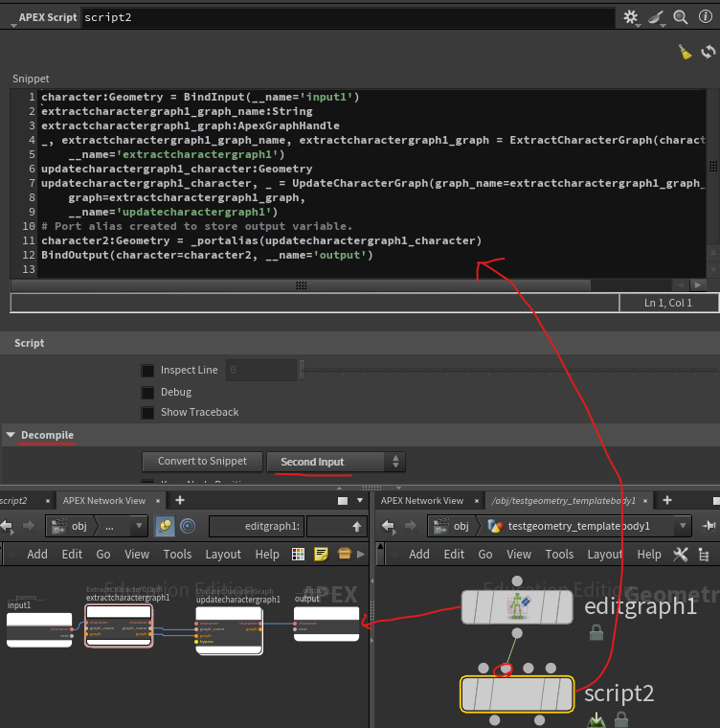Select the /obj/testgeometry_templatebody1 tab
This screenshot has width=720, height=728.
[563, 500]
